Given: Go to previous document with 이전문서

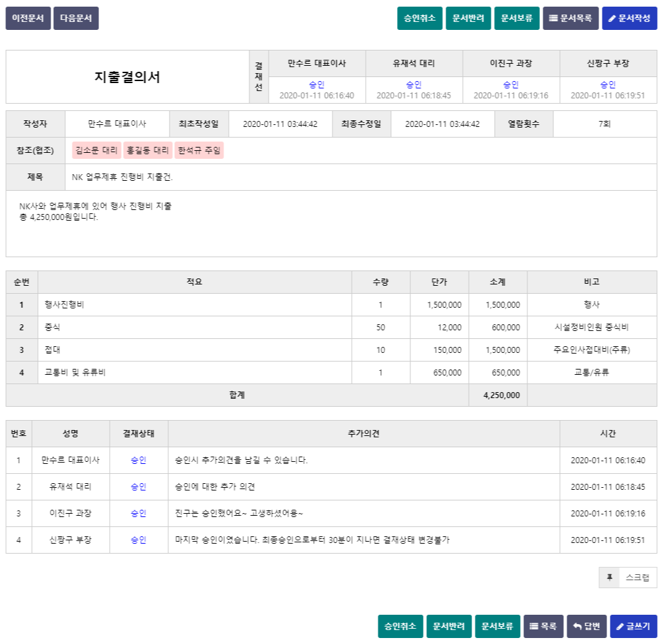Looking at the screenshot, I should 28,19.
